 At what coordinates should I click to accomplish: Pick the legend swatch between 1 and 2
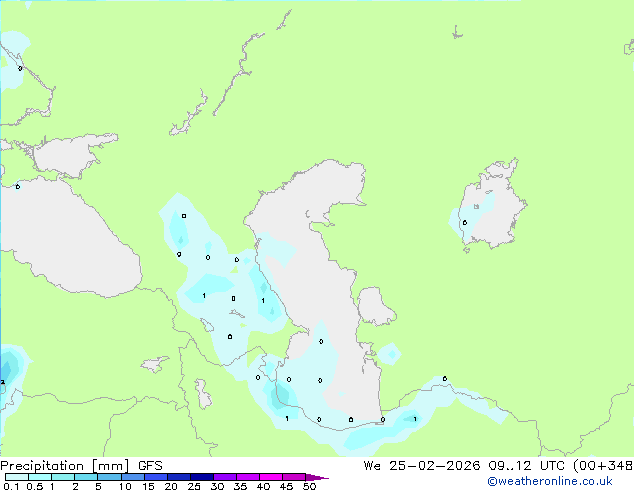tap(63, 477)
